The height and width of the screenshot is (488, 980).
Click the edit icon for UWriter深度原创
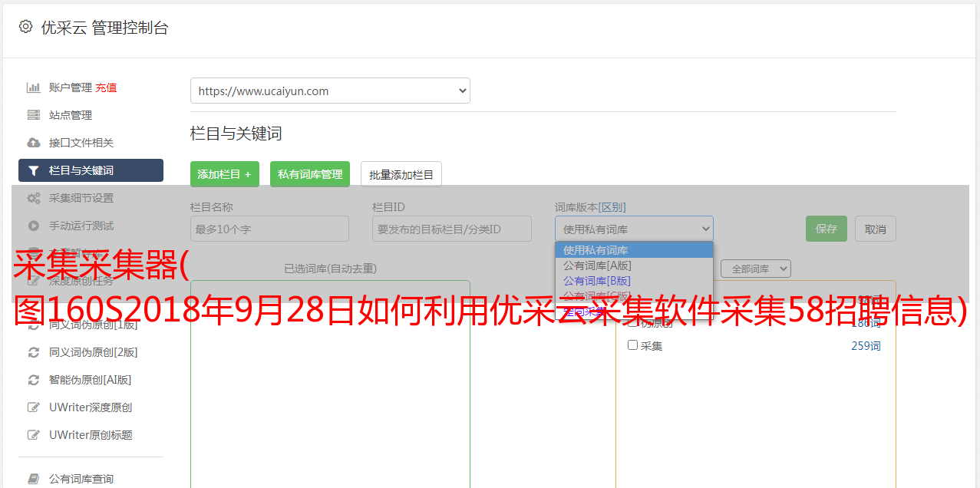pyautogui.click(x=34, y=407)
